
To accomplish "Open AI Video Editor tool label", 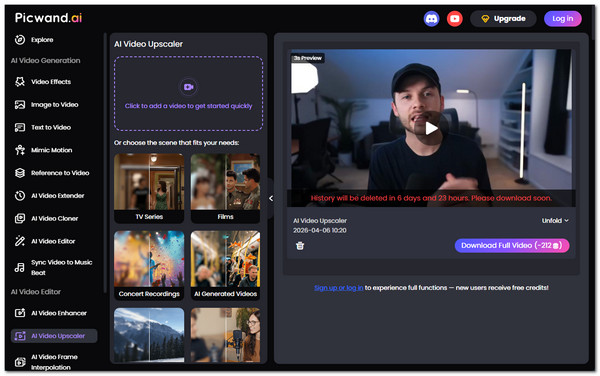I will tap(53, 241).
